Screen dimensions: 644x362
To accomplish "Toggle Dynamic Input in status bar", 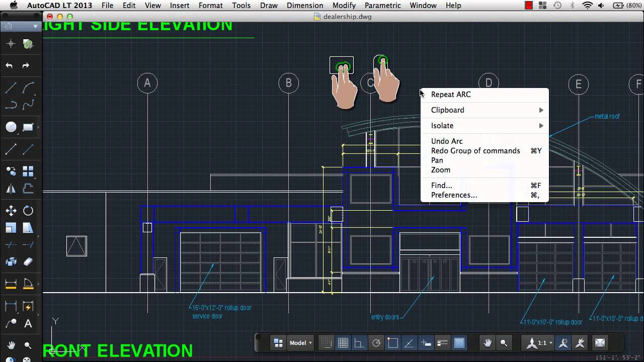I will point(426,343).
